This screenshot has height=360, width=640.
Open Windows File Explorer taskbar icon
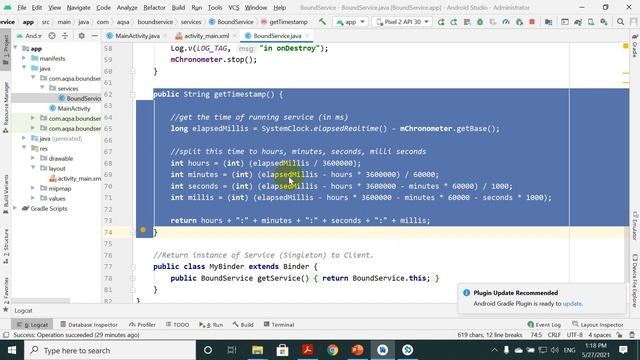pyautogui.click(x=257, y=350)
